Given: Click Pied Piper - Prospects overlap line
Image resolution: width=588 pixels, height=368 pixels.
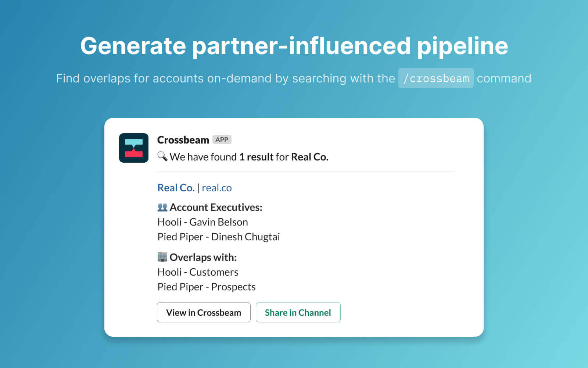Looking at the screenshot, I should tap(207, 287).
